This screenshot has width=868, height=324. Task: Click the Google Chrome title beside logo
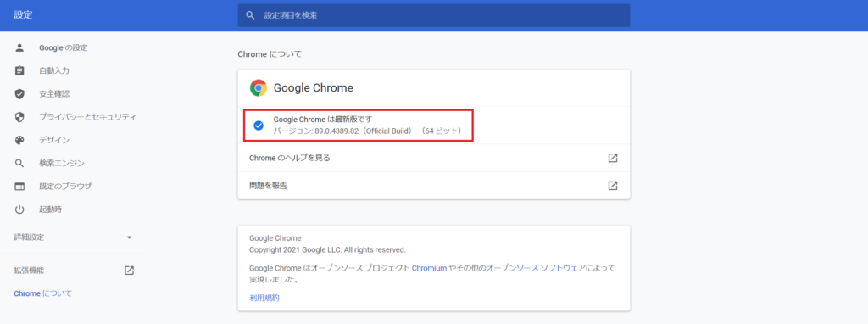(314, 87)
